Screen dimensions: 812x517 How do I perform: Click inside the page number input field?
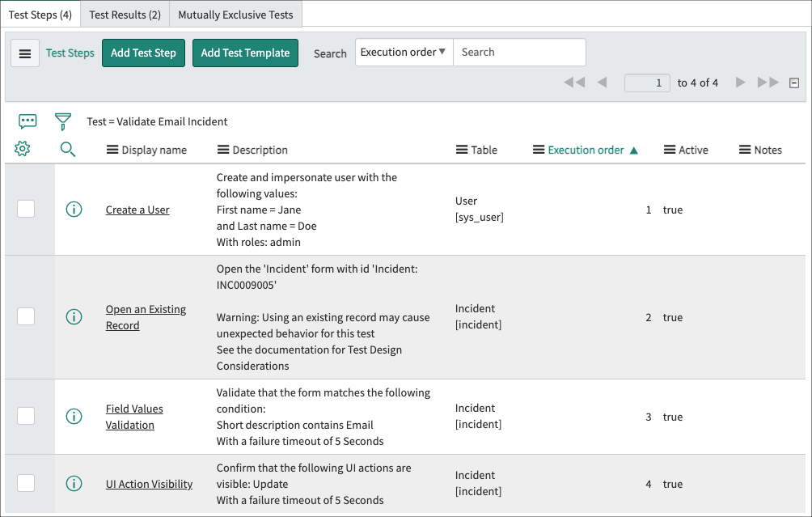click(x=647, y=82)
